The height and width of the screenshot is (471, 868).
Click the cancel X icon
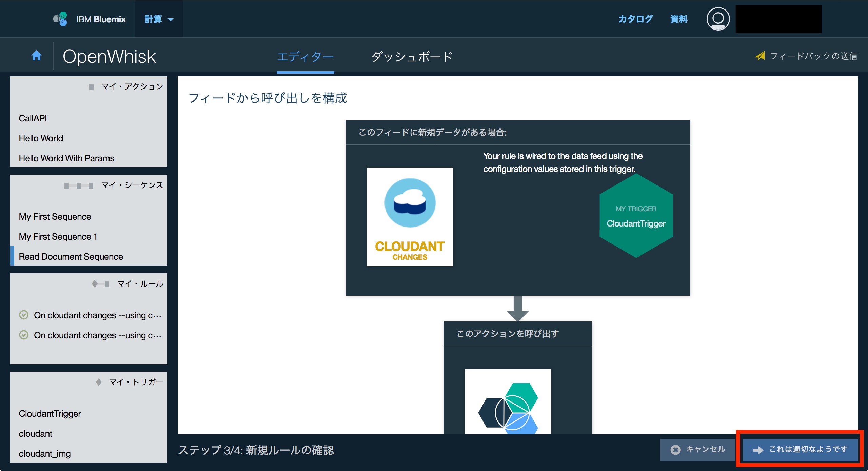675,450
